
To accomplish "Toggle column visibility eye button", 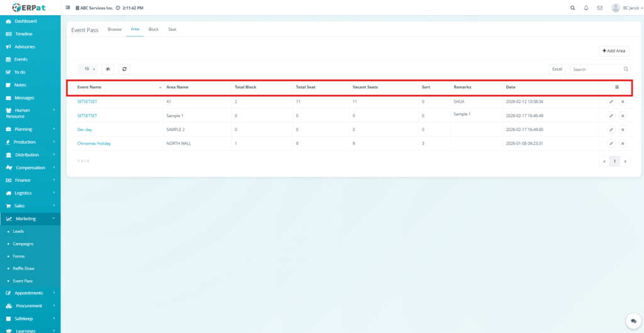I will (x=108, y=69).
